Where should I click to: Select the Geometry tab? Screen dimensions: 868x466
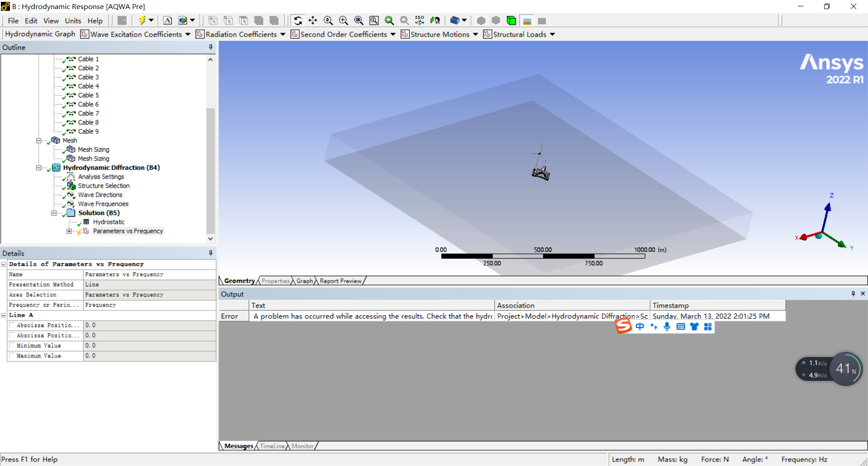[x=239, y=281]
